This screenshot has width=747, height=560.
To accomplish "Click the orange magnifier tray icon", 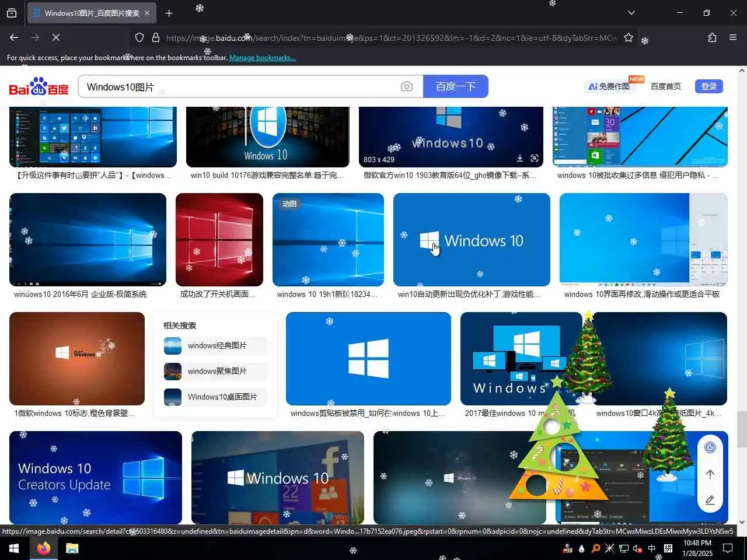I will 595,548.
